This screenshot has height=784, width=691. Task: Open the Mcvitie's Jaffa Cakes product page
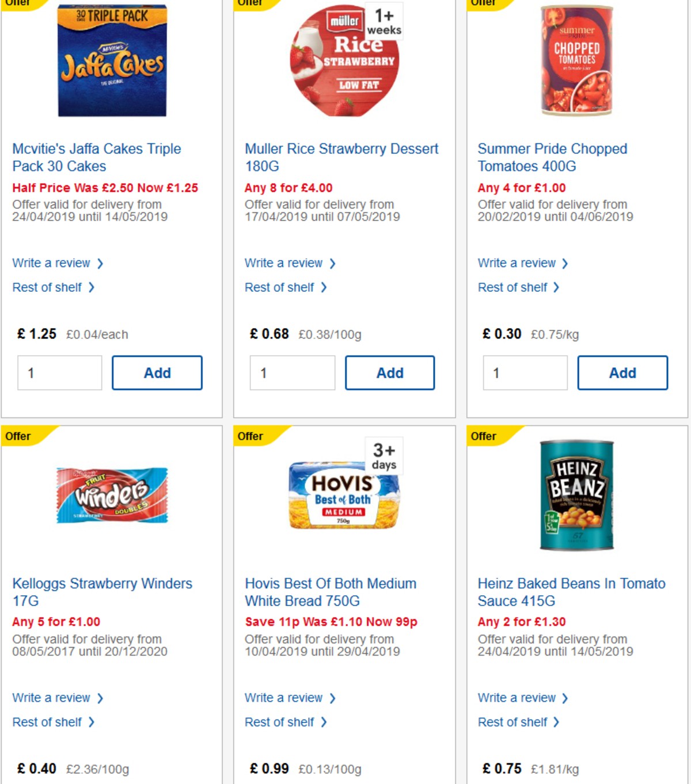97,157
